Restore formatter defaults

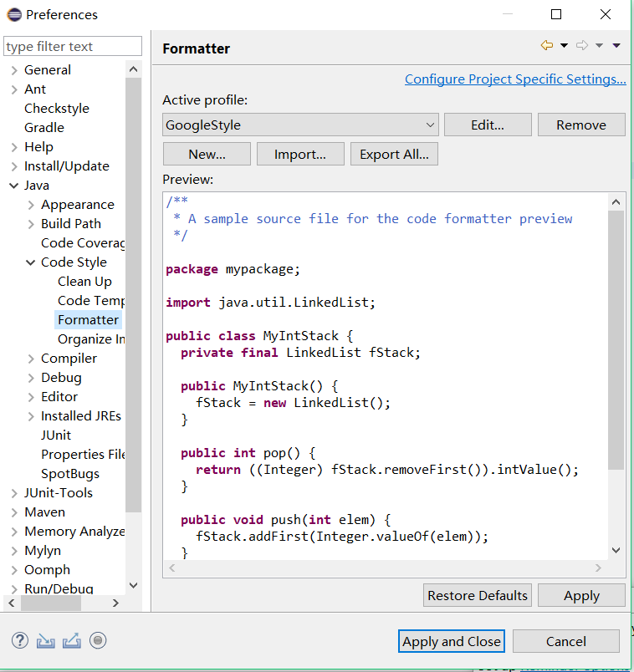tap(477, 595)
